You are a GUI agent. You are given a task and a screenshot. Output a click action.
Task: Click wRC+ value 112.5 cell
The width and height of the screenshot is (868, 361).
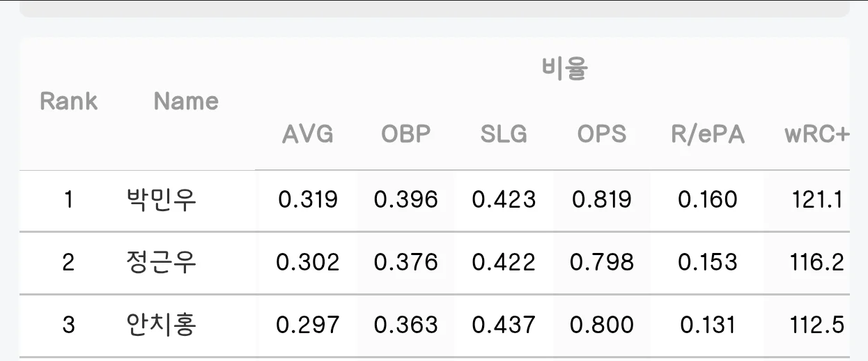pos(818,325)
